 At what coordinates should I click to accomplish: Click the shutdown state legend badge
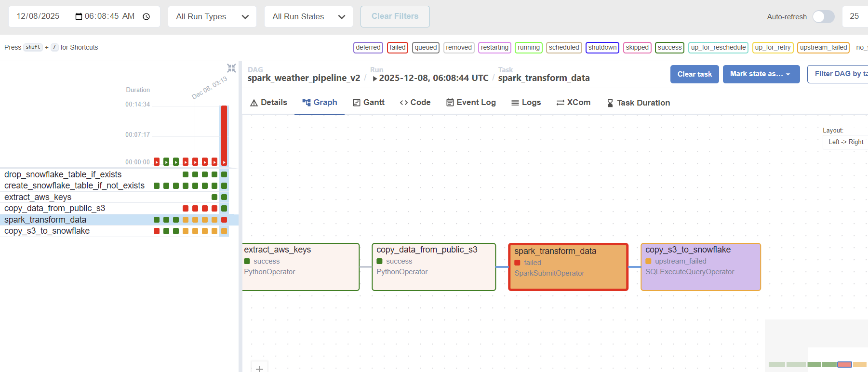(602, 48)
